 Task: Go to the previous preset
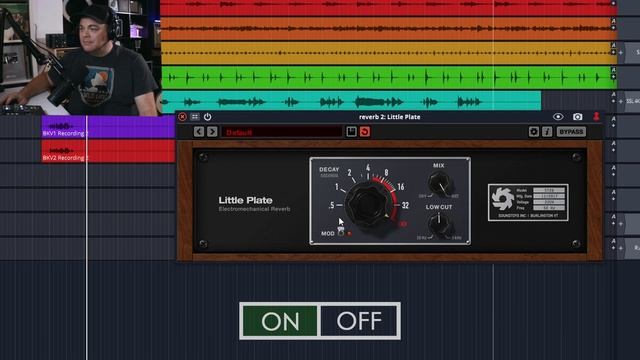(199, 131)
